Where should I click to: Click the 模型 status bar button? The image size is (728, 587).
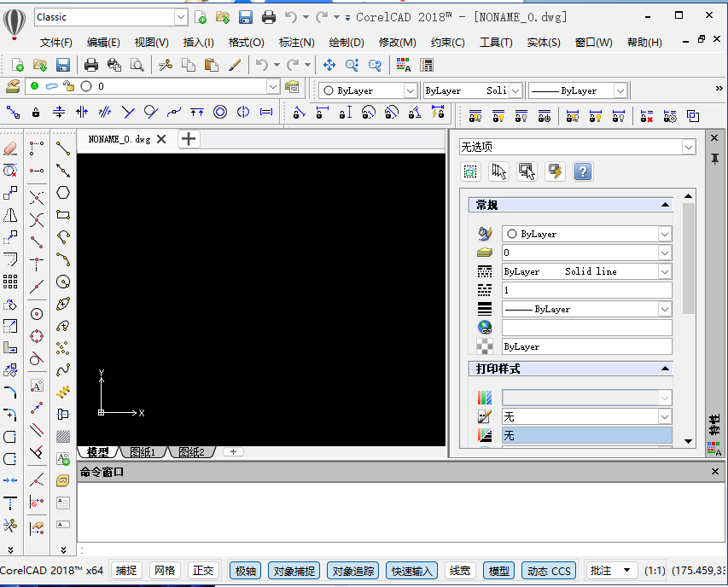tap(499, 571)
